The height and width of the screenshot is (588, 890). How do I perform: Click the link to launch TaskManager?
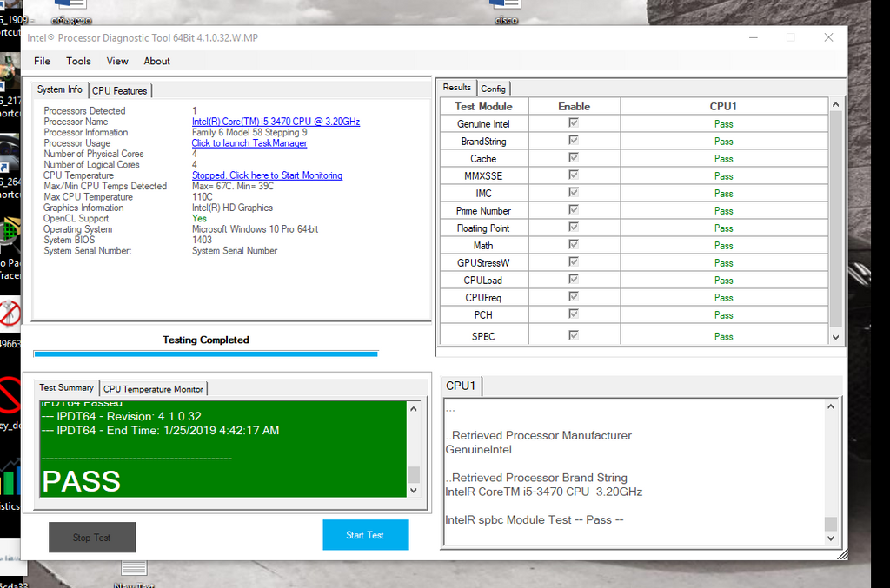point(249,143)
